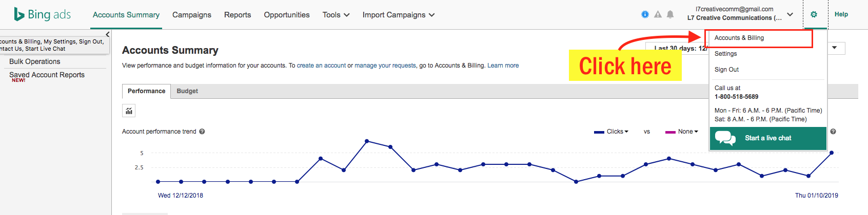Click the create an account link
The image size is (868, 215).
coord(321,66)
